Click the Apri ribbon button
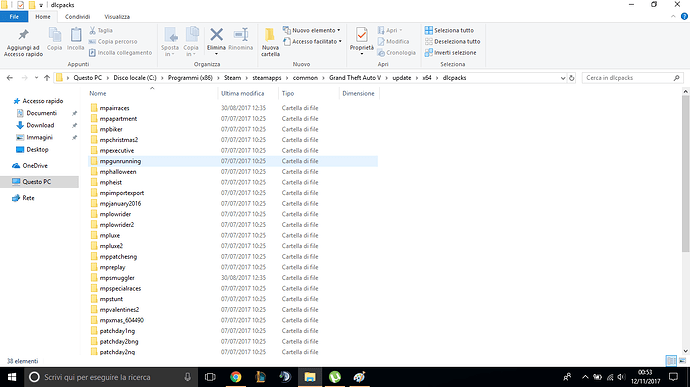Image resolution: width=690 pixels, height=387 pixels. pyautogui.click(x=390, y=30)
